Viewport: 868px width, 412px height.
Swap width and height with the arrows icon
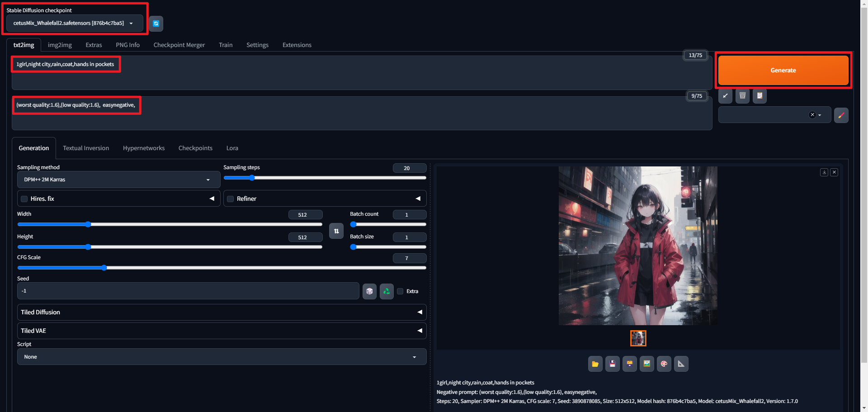coord(336,231)
